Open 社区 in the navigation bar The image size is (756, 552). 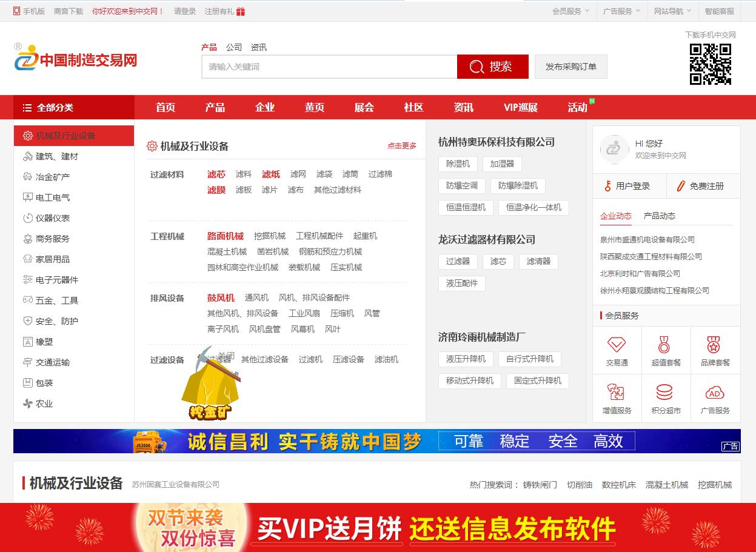click(x=414, y=107)
